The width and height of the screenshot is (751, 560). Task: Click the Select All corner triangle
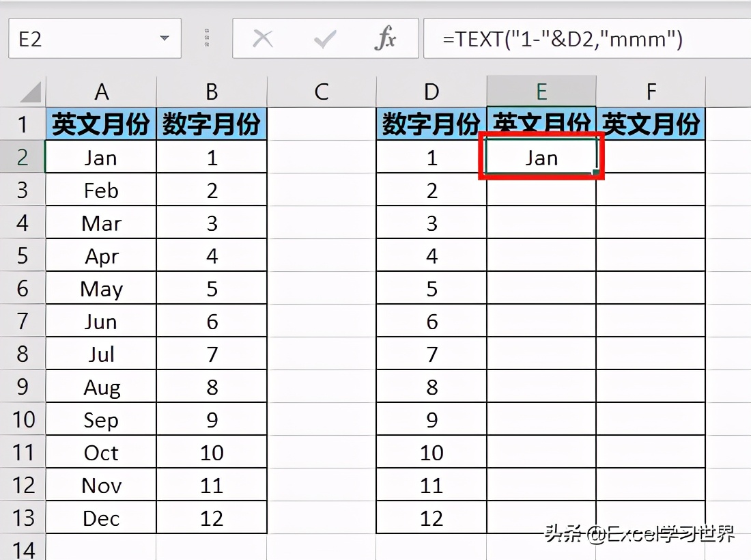pos(30,92)
